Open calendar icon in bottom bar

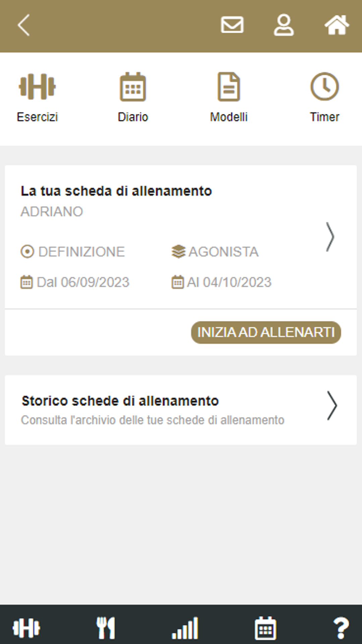[x=265, y=628]
